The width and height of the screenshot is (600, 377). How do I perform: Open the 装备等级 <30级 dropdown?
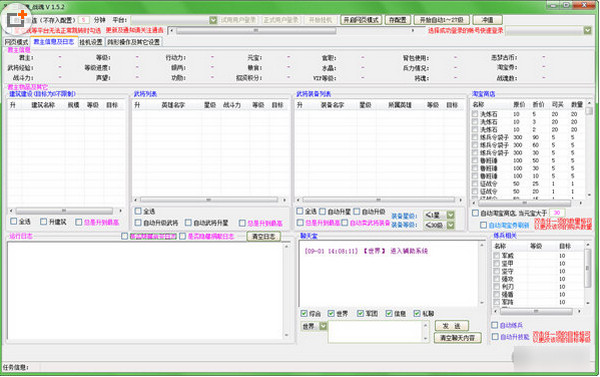pyautogui.click(x=450, y=225)
